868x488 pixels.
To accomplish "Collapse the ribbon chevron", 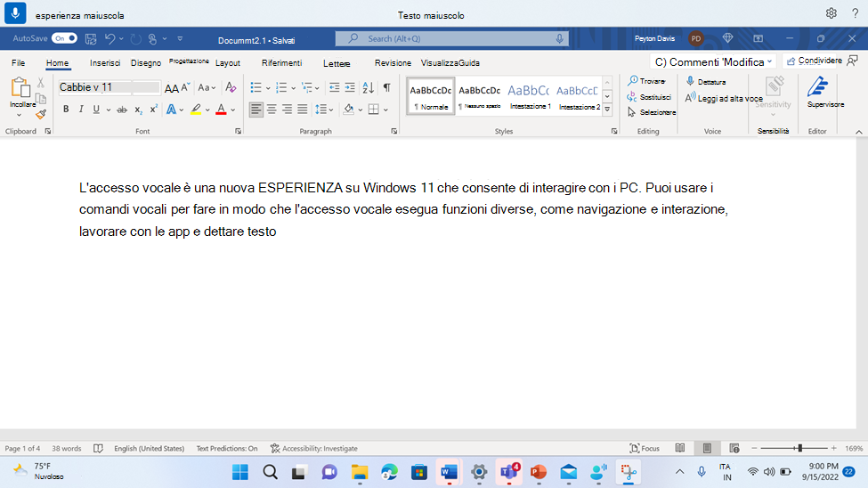I will [x=858, y=132].
